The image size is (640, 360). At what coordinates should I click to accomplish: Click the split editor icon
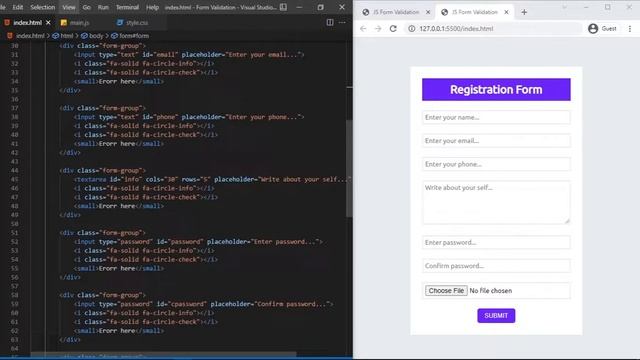(x=330, y=22)
